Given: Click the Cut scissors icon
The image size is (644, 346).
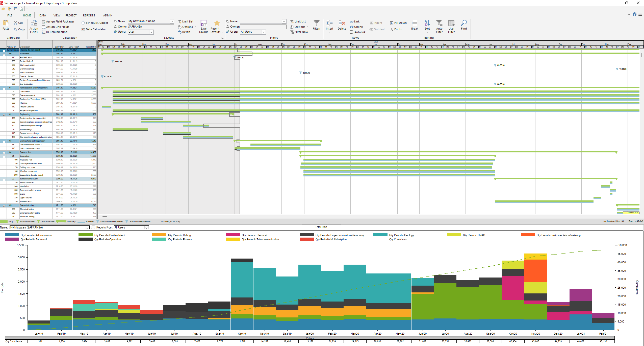Looking at the screenshot, I should (x=16, y=23).
